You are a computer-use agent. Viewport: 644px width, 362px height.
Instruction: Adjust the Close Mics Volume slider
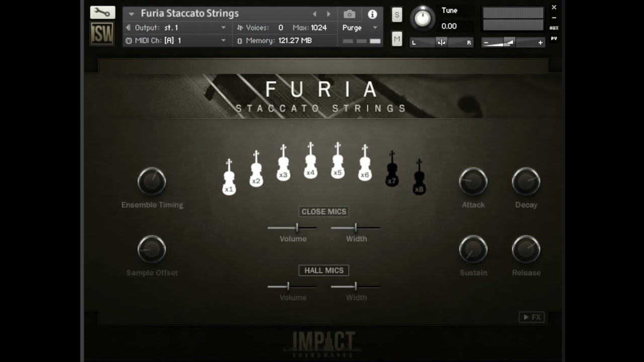(292, 228)
